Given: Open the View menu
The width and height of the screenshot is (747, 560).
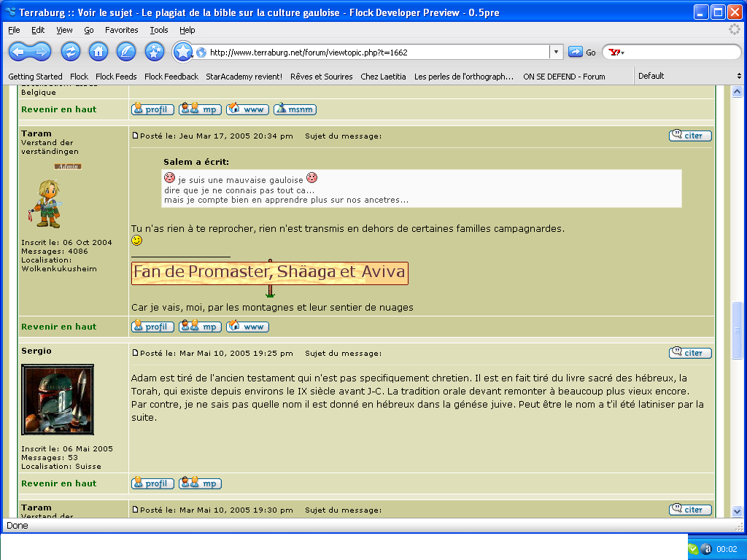Looking at the screenshot, I should [64, 30].
